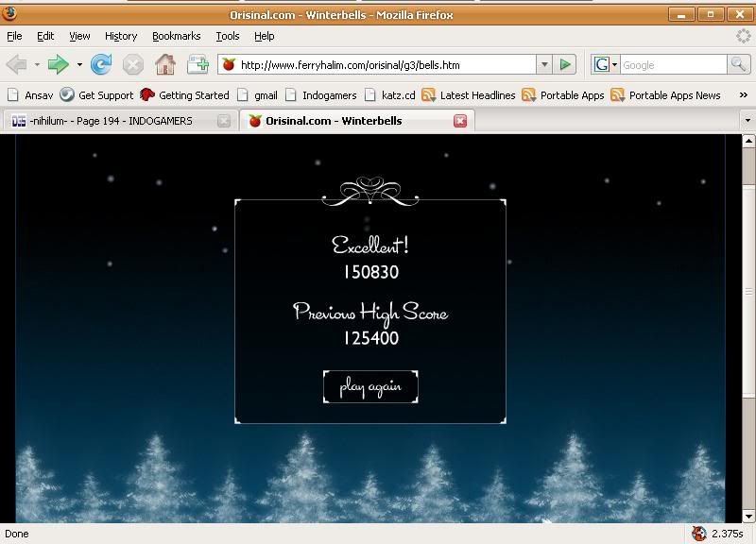Open the File menu
Viewport: 756px width, 544px height.
click(x=14, y=36)
